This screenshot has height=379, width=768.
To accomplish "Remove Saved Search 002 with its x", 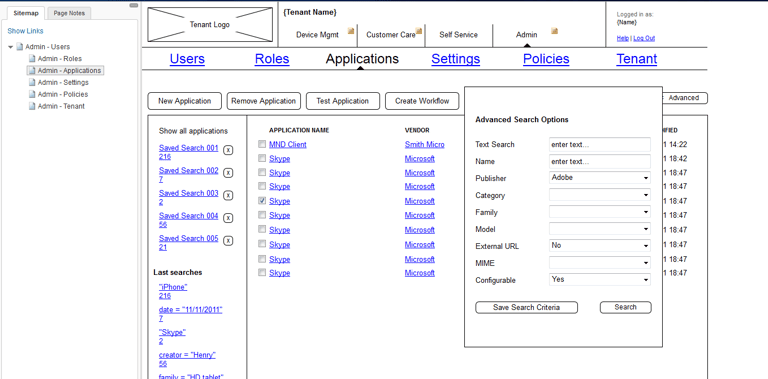I will click(228, 172).
